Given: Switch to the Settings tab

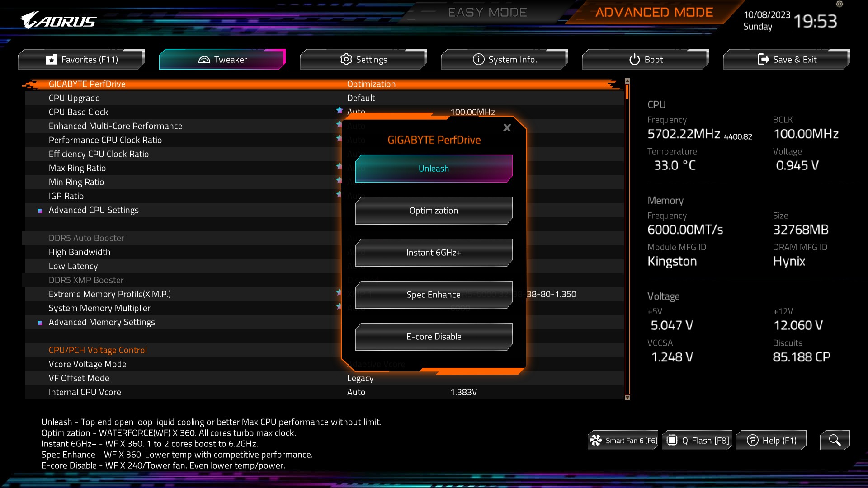Looking at the screenshot, I should click(x=363, y=60).
